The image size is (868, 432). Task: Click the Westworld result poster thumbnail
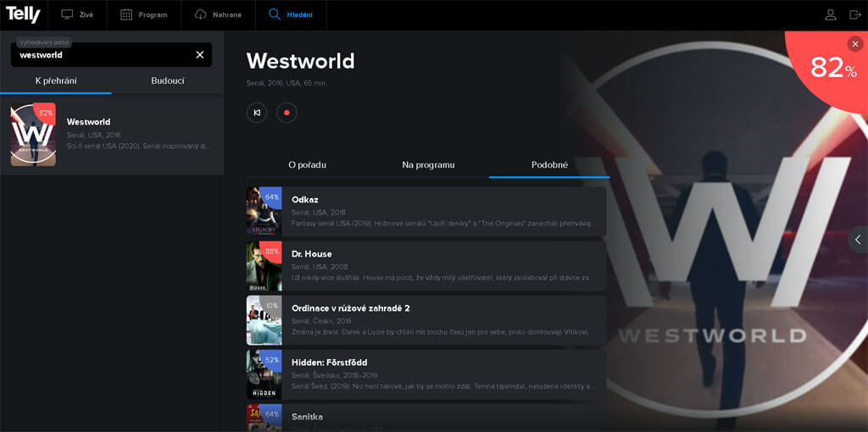33,135
